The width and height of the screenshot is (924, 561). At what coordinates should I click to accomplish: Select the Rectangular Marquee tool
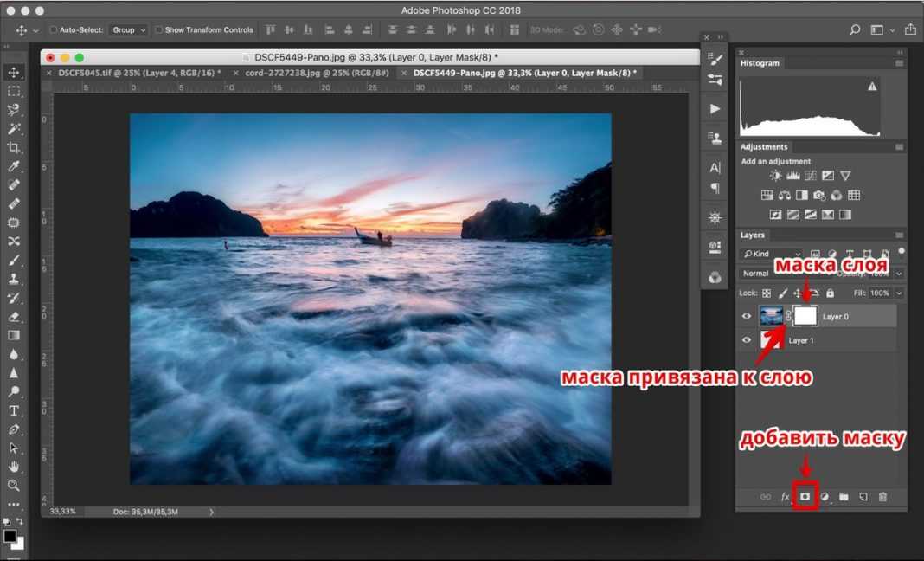[14, 91]
